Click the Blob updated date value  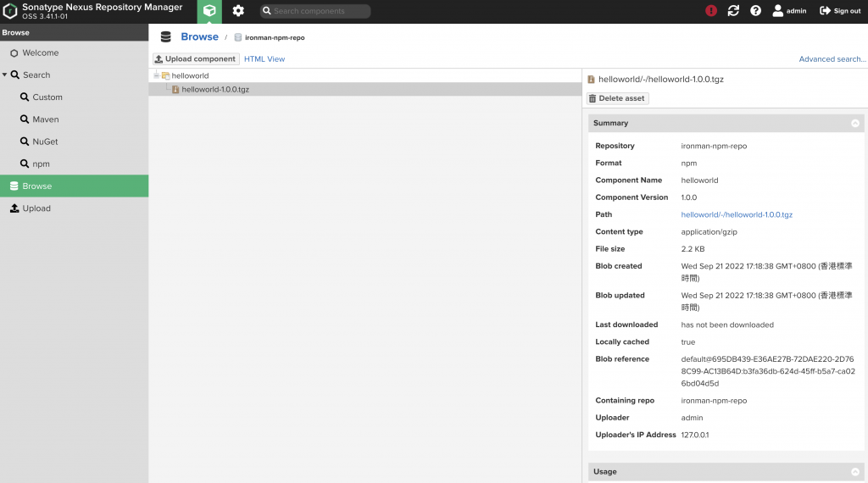coord(766,302)
